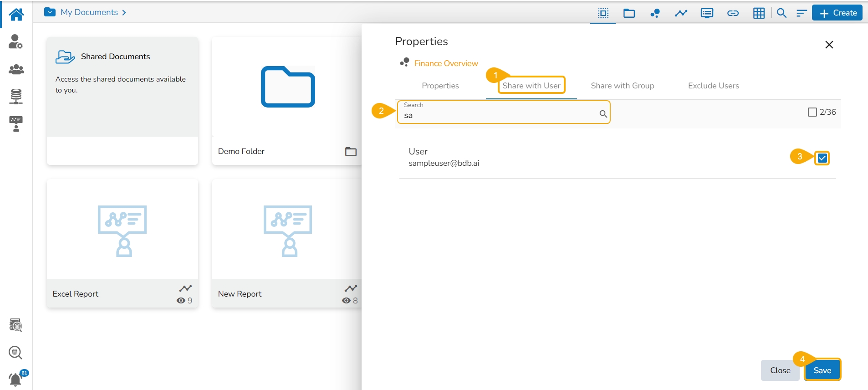Image resolution: width=868 pixels, height=390 pixels.
Task: Click the Finance Overview title
Action: pos(446,63)
